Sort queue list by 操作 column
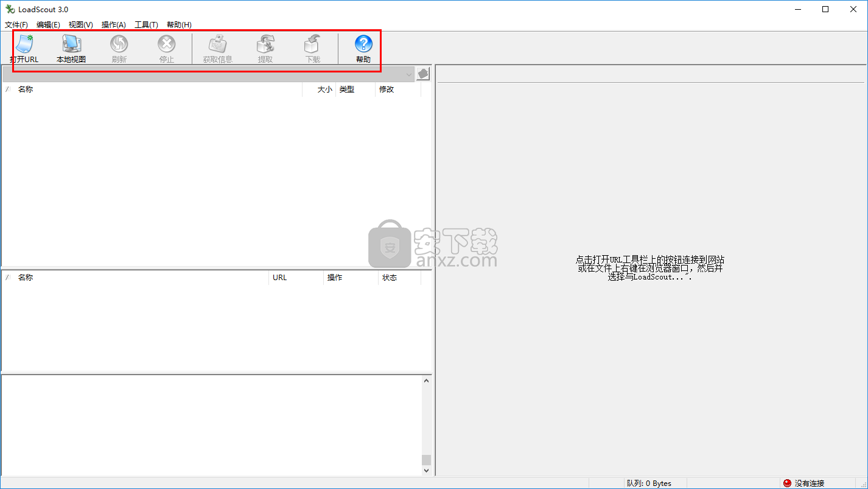The width and height of the screenshot is (868, 489). tap(351, 278)
